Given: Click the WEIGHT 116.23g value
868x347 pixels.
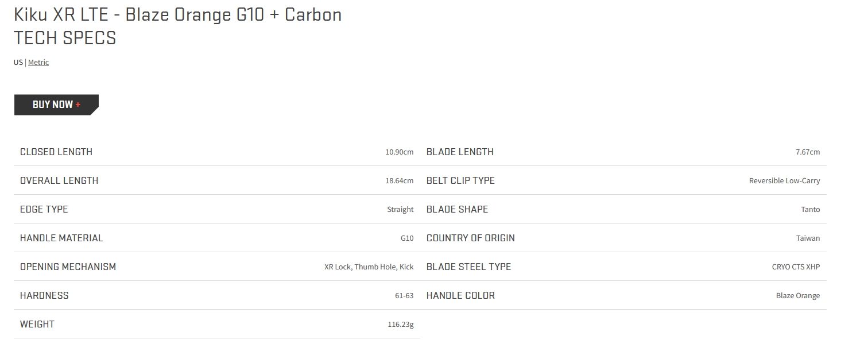Looking at the screenshot, I should 401,325.
